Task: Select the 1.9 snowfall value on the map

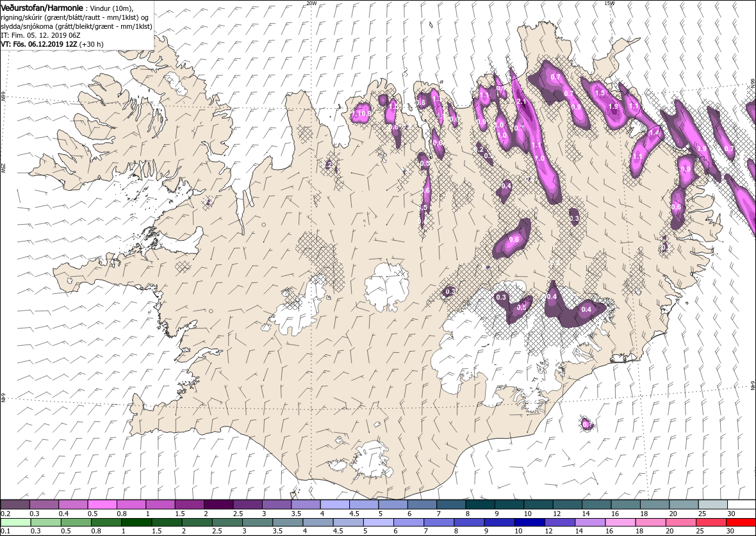Action: [x=614, y=107]
